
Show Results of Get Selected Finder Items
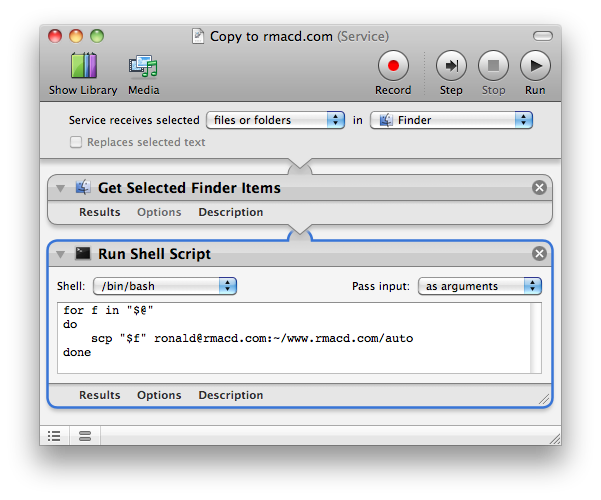point(100,212)
